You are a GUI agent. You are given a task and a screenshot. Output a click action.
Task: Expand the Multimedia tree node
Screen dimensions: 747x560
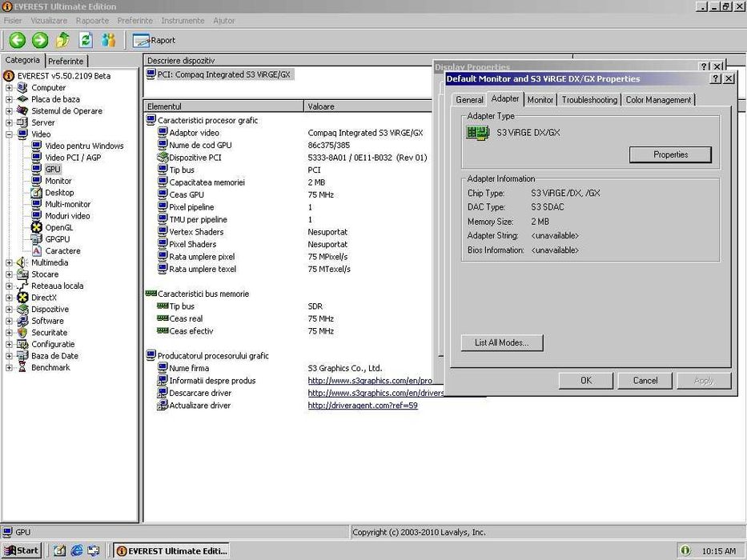point(9,262)
